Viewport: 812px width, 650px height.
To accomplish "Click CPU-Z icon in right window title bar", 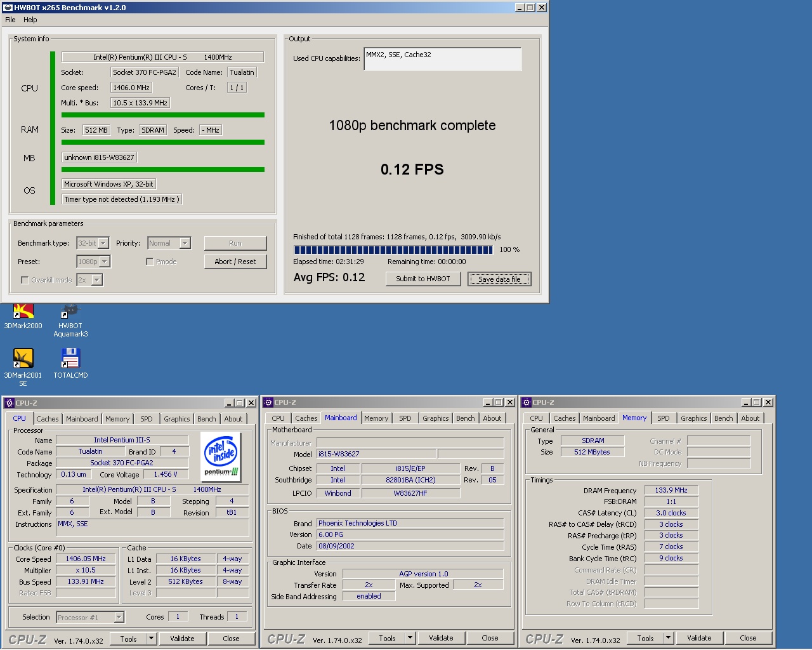I will 527,402.
